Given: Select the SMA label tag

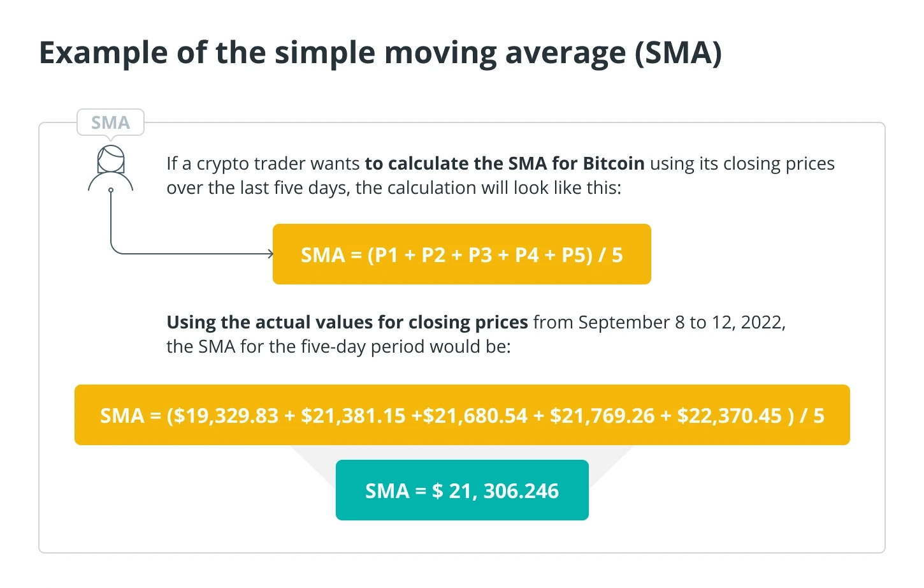Looking at the screenshot, I should pyautogui.click(x=110, y=122).
